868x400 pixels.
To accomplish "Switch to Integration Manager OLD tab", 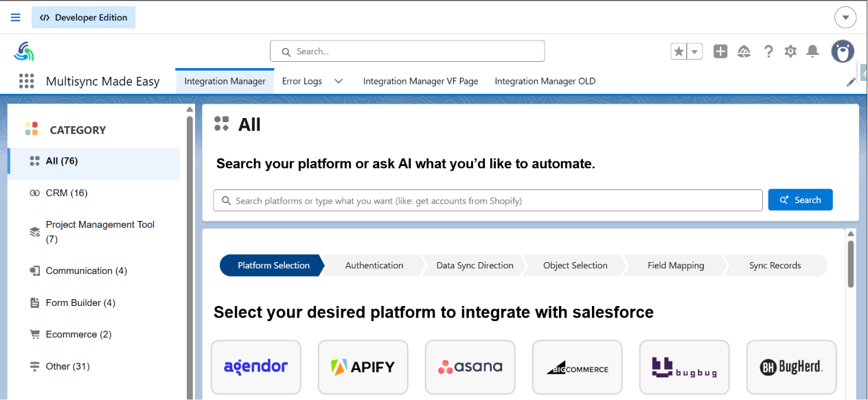I will [545, 81].
